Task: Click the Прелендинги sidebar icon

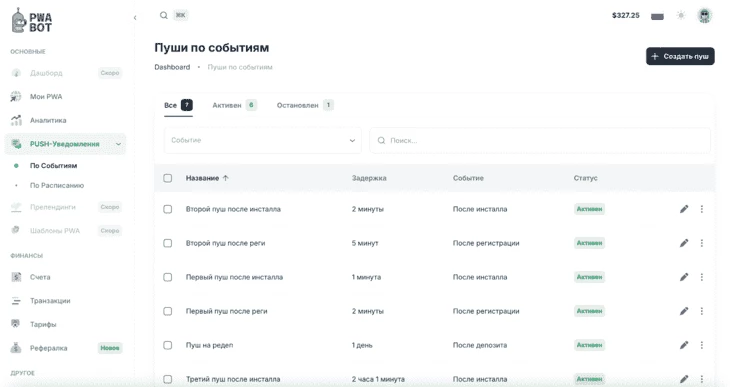Action: click(x=16, y=207)
